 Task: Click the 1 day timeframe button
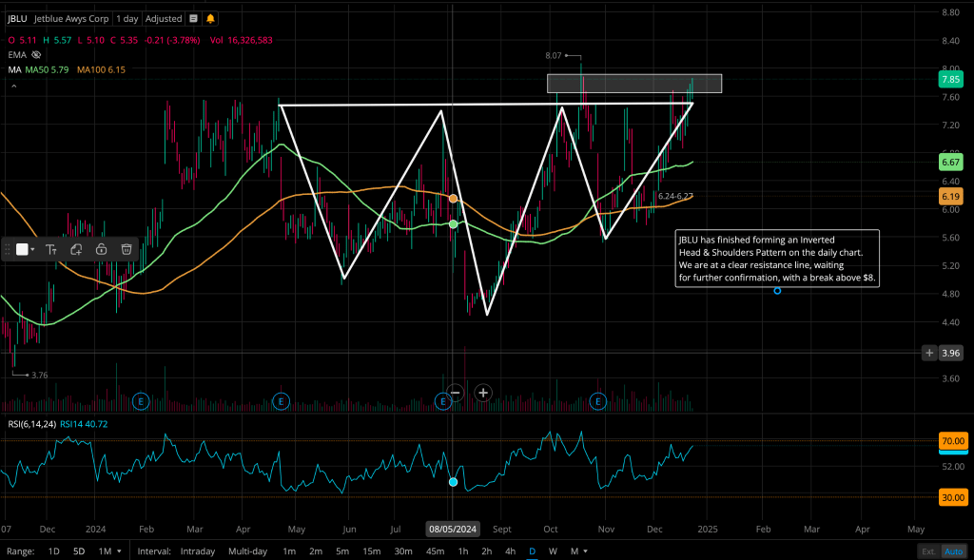pyautogui.click(x=126, y=18)
